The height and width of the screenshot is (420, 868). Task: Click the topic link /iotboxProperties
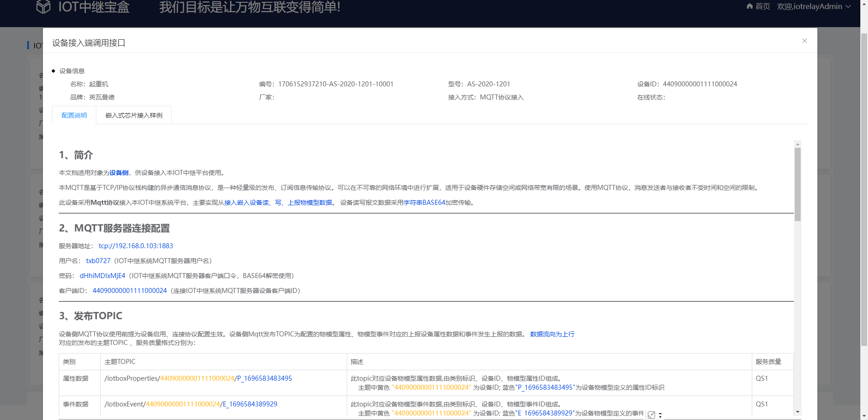tap(131, 378)
